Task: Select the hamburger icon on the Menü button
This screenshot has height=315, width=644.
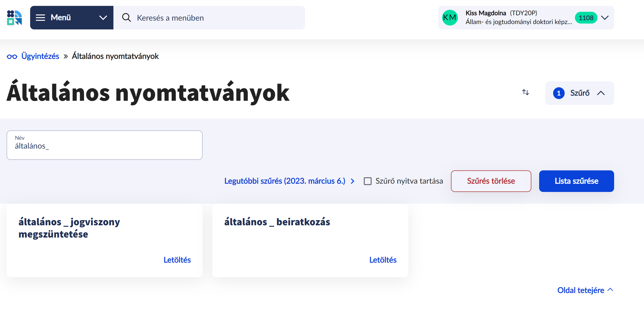Action: tap(40, 17)
